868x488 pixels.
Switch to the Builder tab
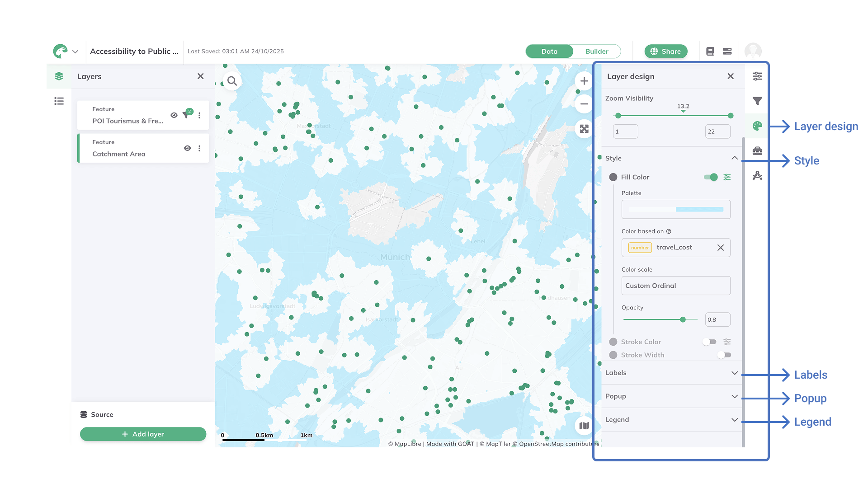click(596, 52)
